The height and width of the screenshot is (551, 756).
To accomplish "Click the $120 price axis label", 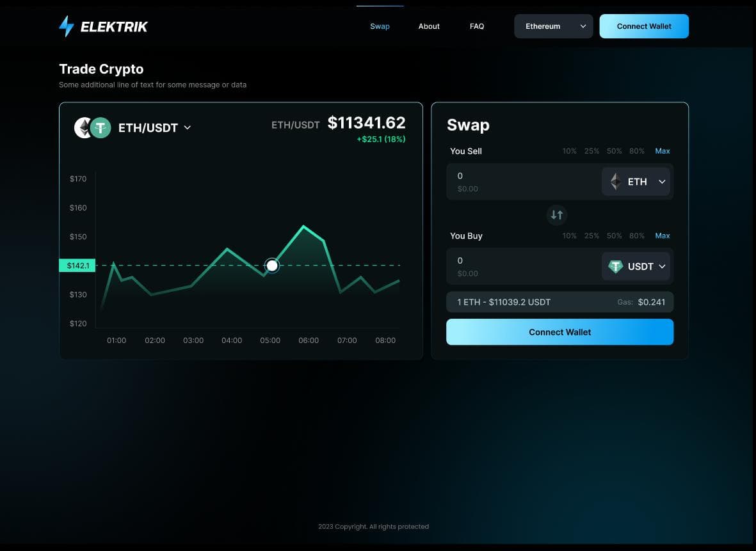I will [78, 323].
